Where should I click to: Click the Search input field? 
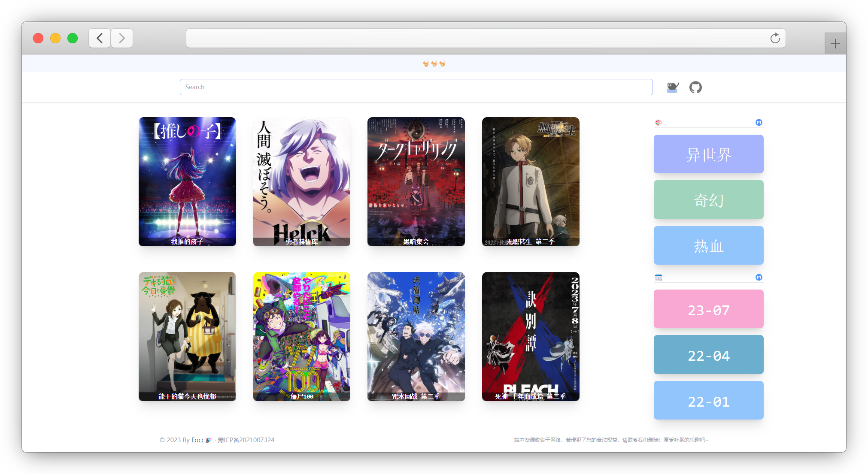(416, 87)
